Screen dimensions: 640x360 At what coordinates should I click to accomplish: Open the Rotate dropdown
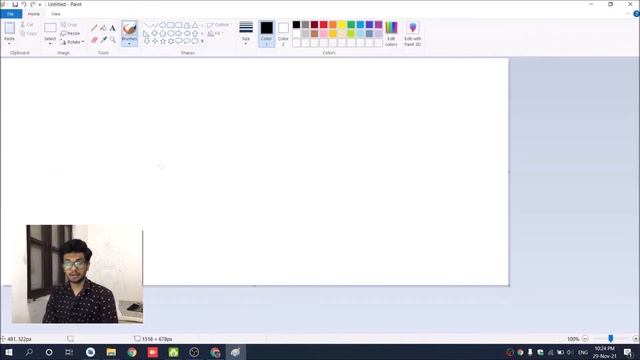[x=72, y=42]
